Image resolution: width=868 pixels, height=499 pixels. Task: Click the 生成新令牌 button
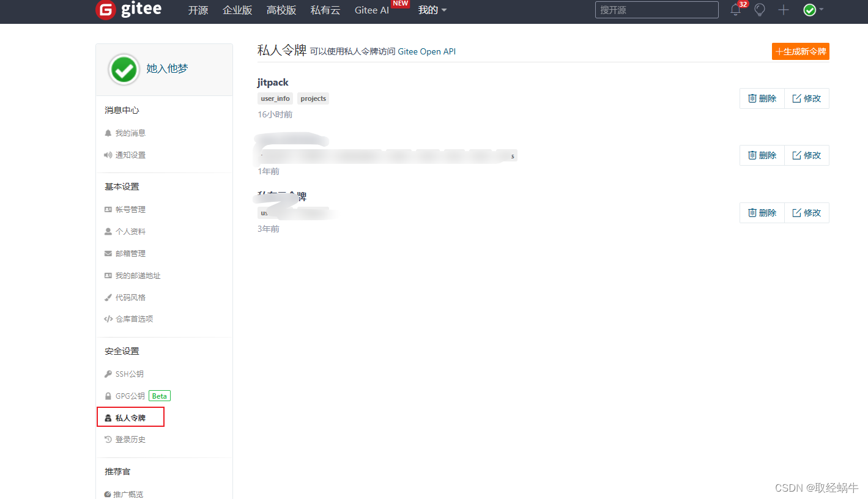[801, 51]
